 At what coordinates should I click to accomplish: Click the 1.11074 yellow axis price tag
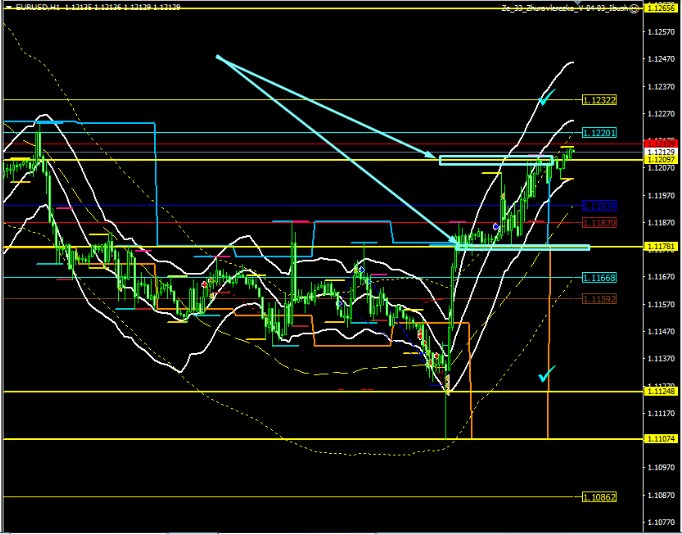pyautogui.click(x=660, y=438)
